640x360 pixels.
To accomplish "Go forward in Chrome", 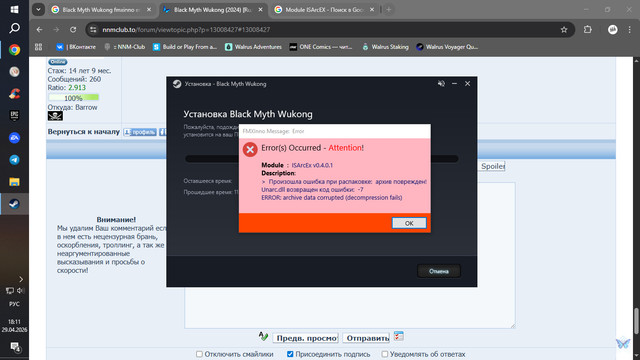I will click(x=56, y=29).
